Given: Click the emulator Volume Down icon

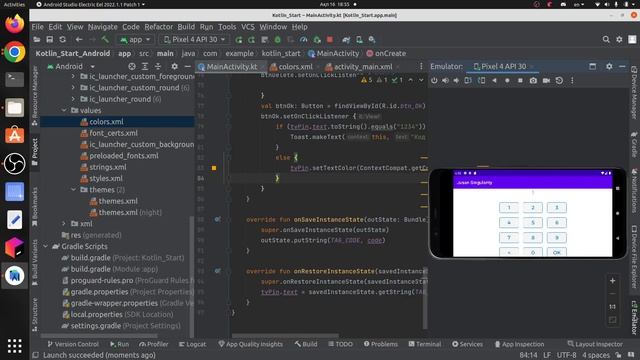Looking at the screenshot, I should coord(456,80).
